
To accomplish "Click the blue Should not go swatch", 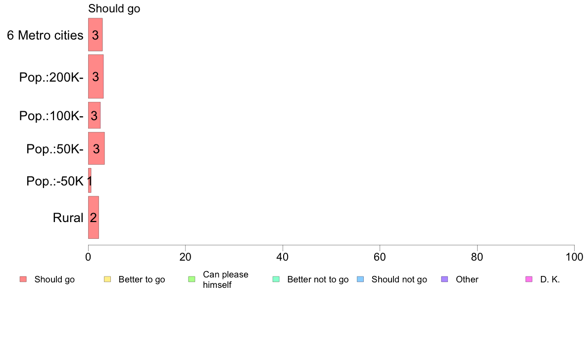I will tap(360, 279).
